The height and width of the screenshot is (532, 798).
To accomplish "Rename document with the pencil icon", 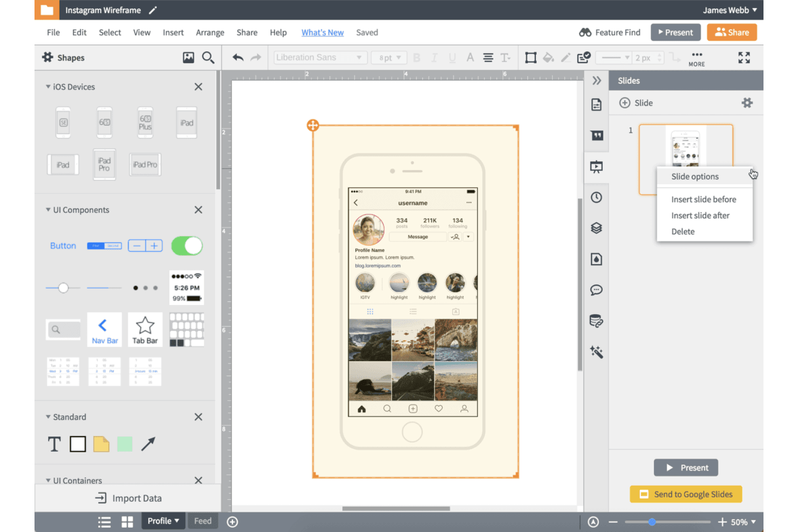I will [153, 10].
